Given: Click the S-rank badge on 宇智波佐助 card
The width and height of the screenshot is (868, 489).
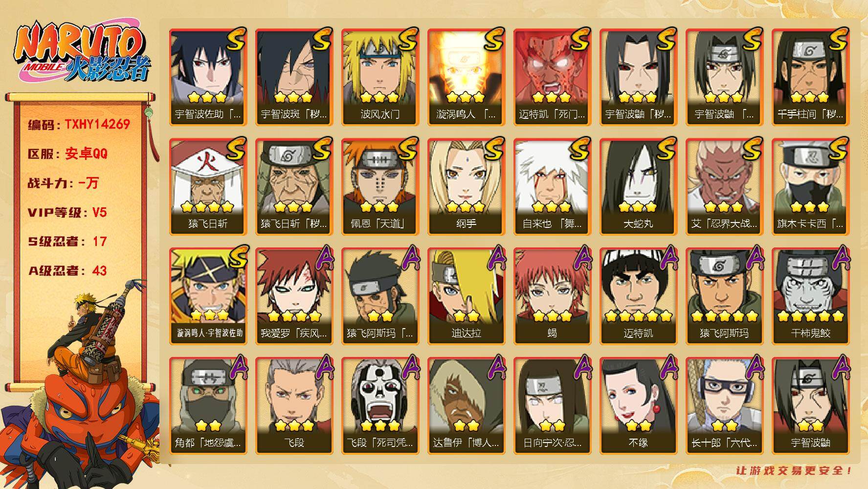Looking at the screenshot, I should 236,39.
